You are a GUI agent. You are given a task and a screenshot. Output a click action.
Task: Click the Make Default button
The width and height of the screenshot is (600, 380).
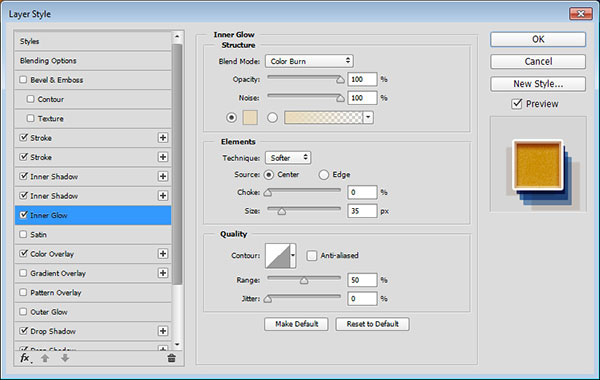[x=297, y=324]
